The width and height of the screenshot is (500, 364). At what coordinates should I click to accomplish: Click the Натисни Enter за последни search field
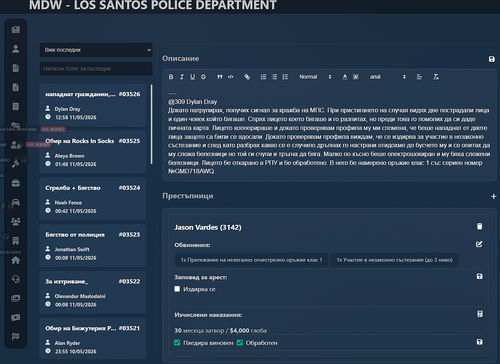96,69
